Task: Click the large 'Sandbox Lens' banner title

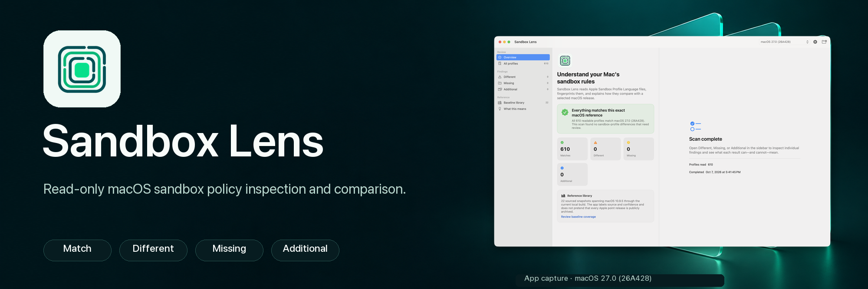Action: tap(183, 141)
